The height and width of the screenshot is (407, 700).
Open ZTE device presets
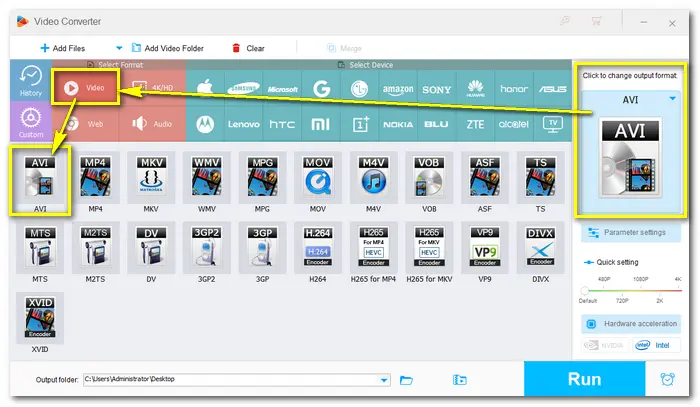coord(475,124)
